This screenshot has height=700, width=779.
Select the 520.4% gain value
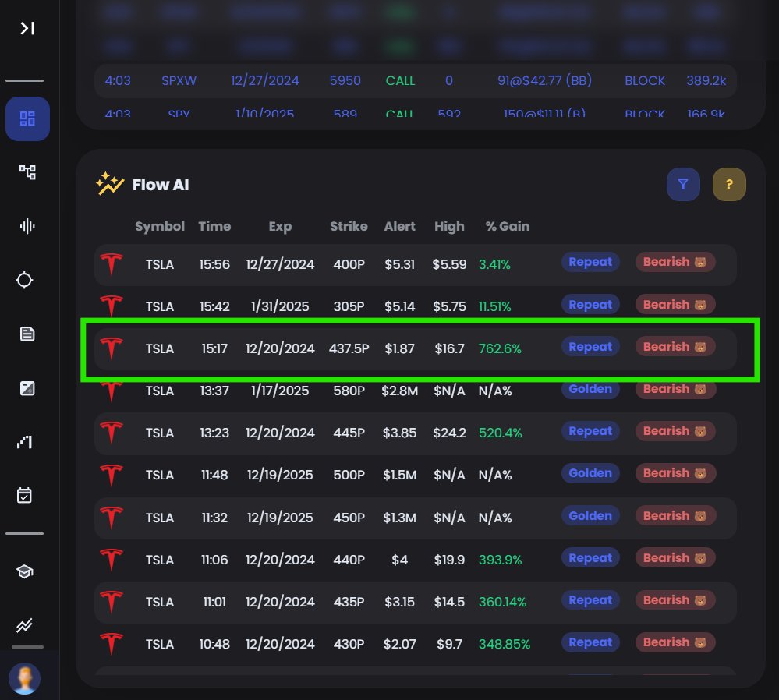click(x=501, y=433)
